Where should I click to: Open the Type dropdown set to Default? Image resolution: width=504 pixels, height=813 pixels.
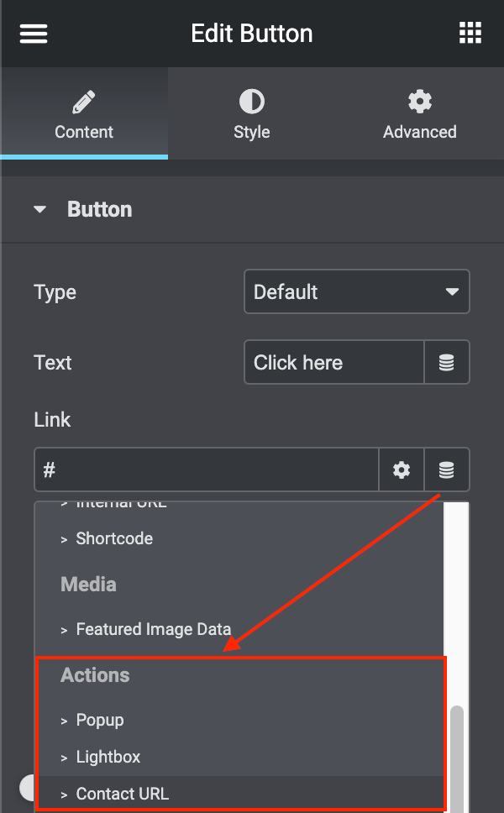coord(356,292)
